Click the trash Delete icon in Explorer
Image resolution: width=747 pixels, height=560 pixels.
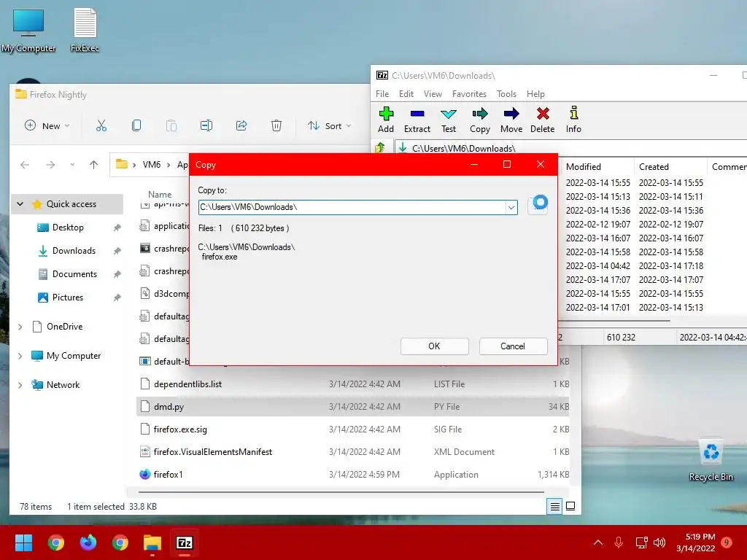[x=276, y=125]
